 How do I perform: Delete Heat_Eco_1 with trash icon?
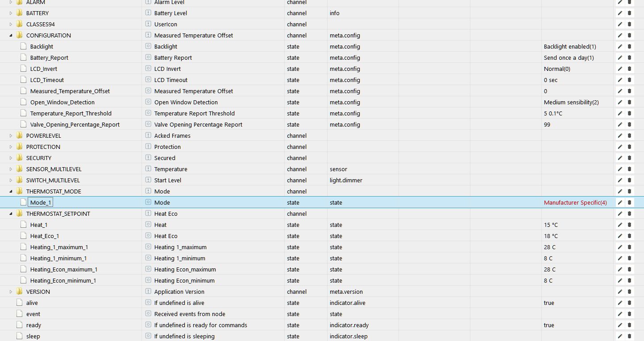630,236
